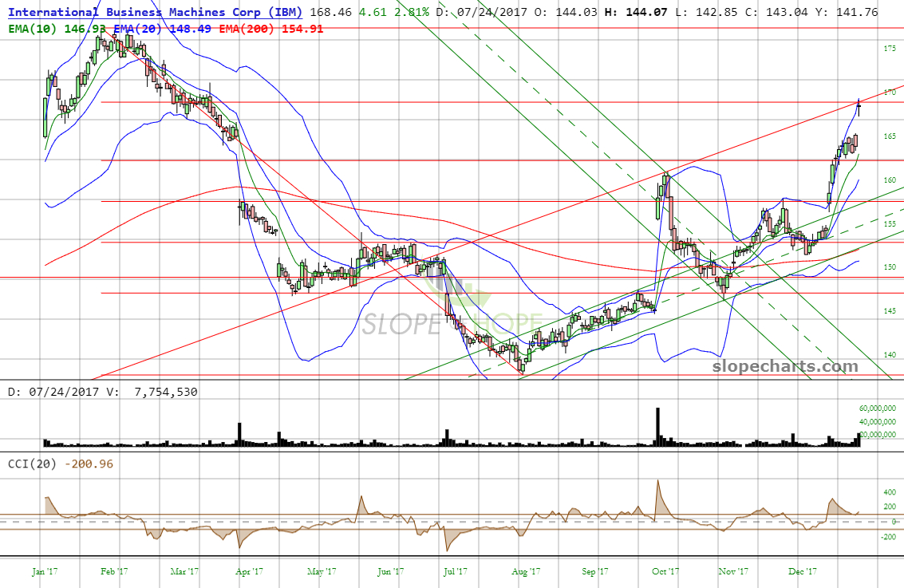
Task: Select the CCI(20) -200.96 indicator label
Action: (x=61, y=464)
